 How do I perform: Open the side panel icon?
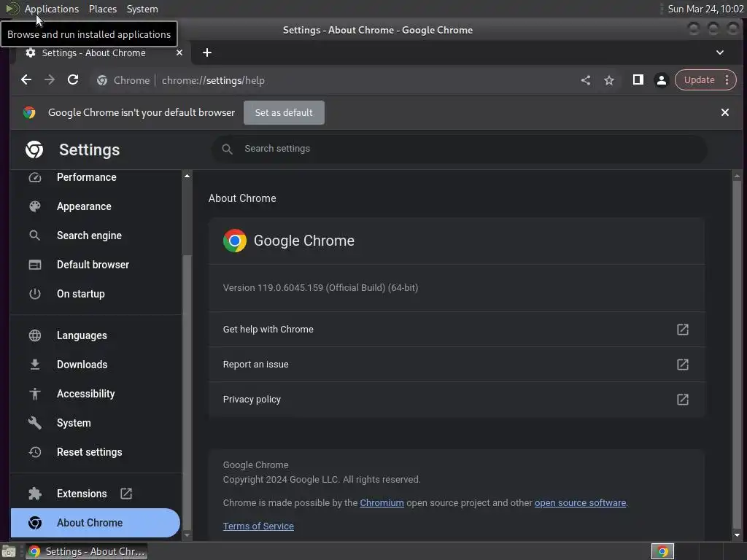coord(638,80)
